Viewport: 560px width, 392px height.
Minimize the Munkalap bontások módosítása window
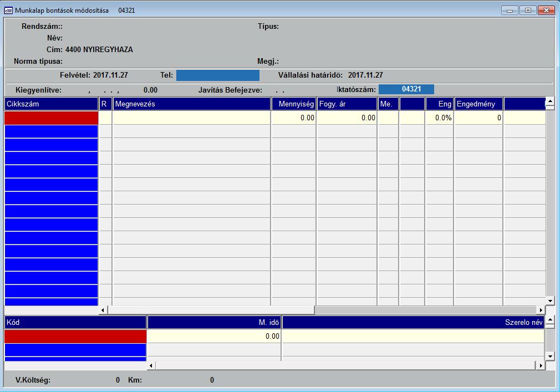point(510,11)
